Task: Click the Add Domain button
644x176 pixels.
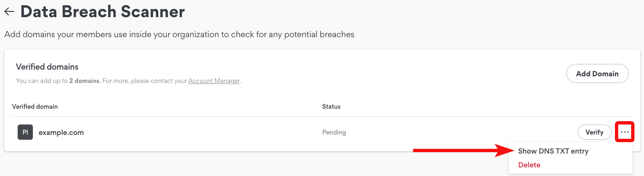Action: coord(597,74)
